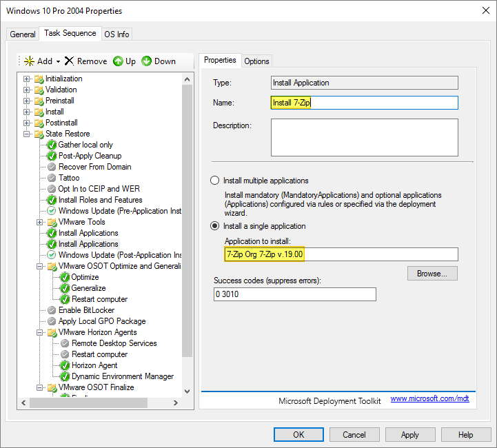Click the Remove X icon
The width and height of the screenshot is (497, 448).
coord(69,61)
